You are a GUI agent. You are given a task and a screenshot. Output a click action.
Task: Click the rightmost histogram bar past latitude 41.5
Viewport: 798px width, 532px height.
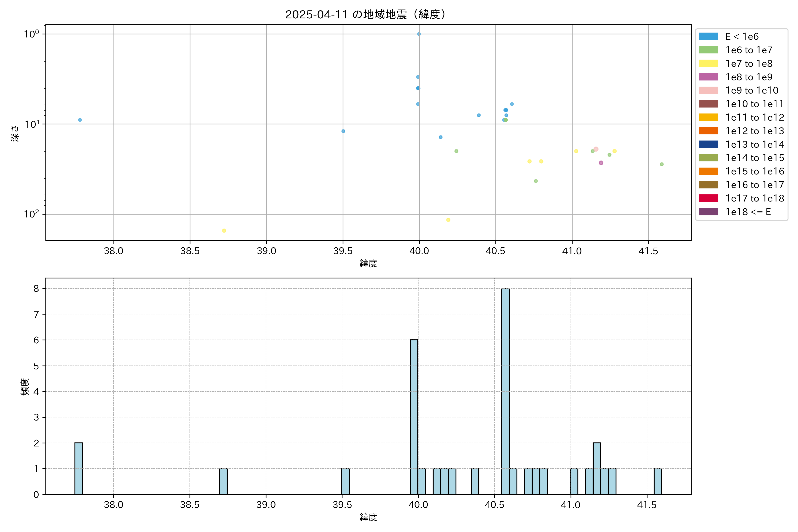pos(657,481)
